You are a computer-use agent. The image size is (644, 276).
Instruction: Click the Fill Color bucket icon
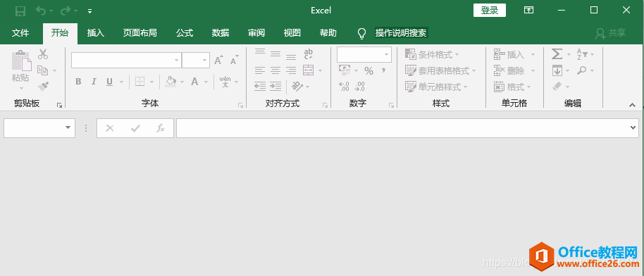[171, 82]
